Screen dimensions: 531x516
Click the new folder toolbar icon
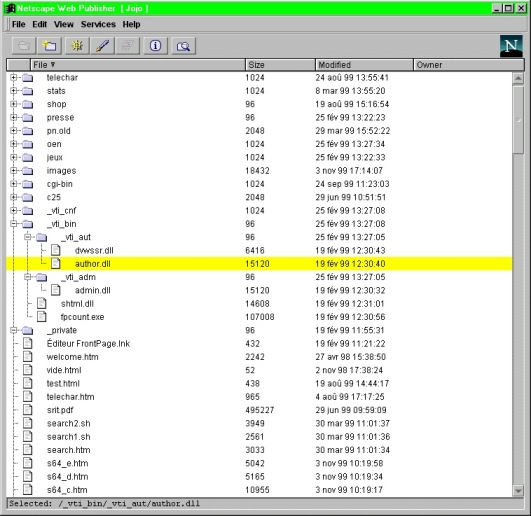pyautogui.click(x=50, y=46)
